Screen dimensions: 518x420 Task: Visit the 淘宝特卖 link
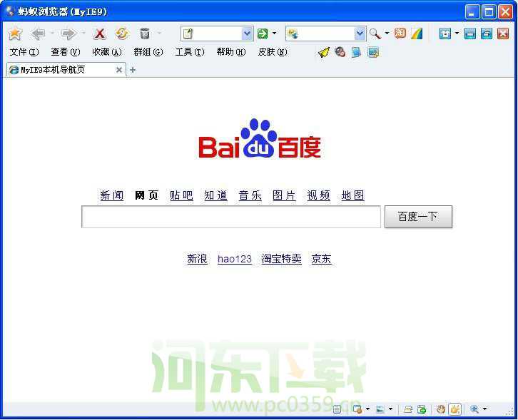point(281,259)
